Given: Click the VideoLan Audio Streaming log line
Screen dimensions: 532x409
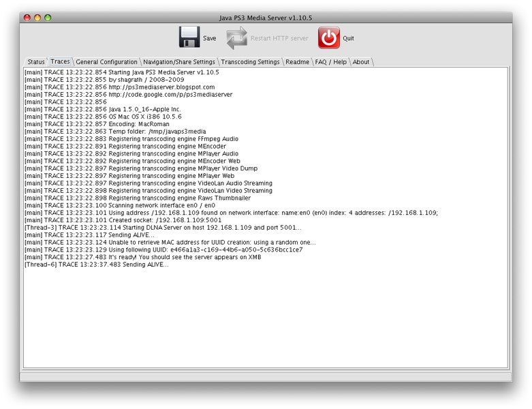Looking at the screenshot, I should coord(148,183).
